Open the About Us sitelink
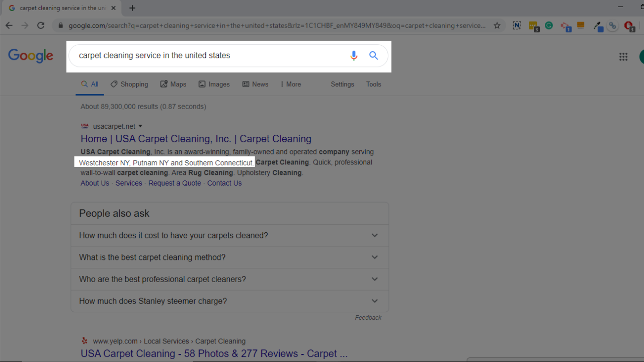This screenshot has width=644, height=362. click(x=95, y=183)
